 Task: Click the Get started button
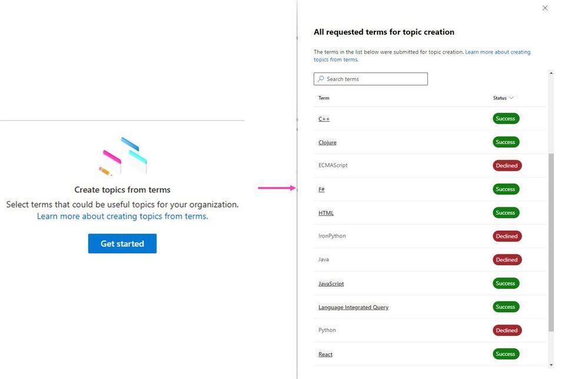[x=122, y=244]
